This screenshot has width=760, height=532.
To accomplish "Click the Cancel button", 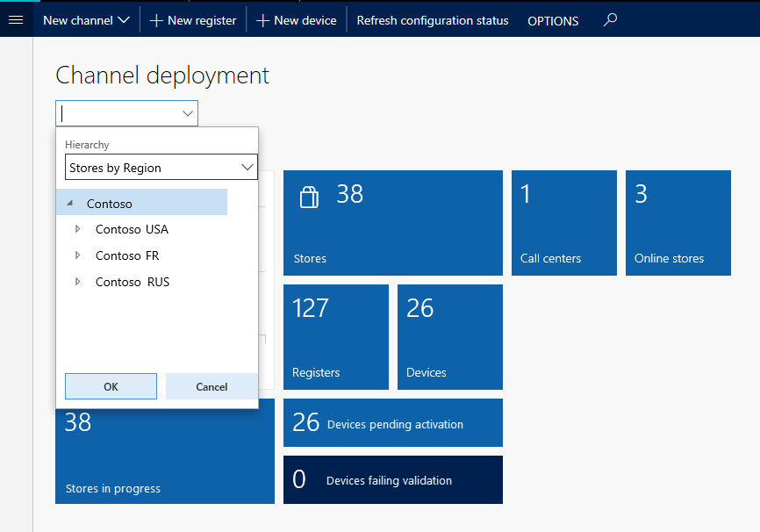I will [x=212, y=386].
